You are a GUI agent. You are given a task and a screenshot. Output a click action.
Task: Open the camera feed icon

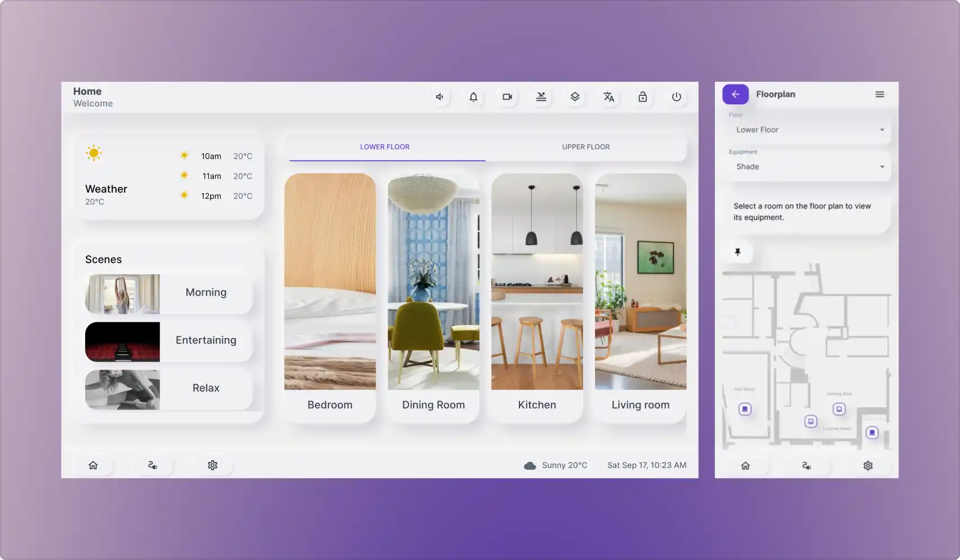coord(507,97)
